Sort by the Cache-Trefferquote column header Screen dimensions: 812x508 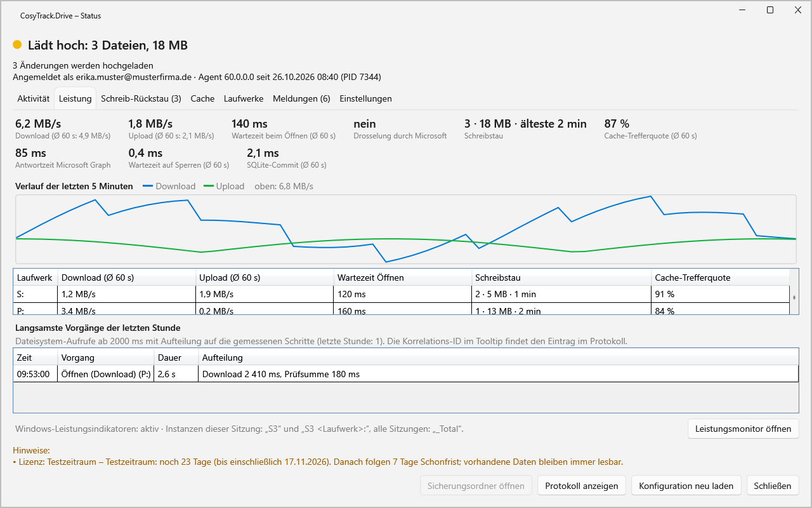(x=720, y=277)
